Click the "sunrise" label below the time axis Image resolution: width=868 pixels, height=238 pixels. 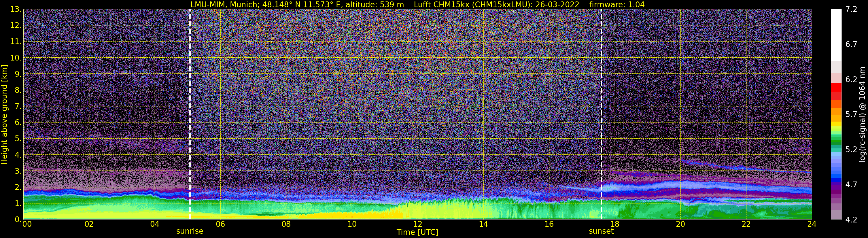190,231
